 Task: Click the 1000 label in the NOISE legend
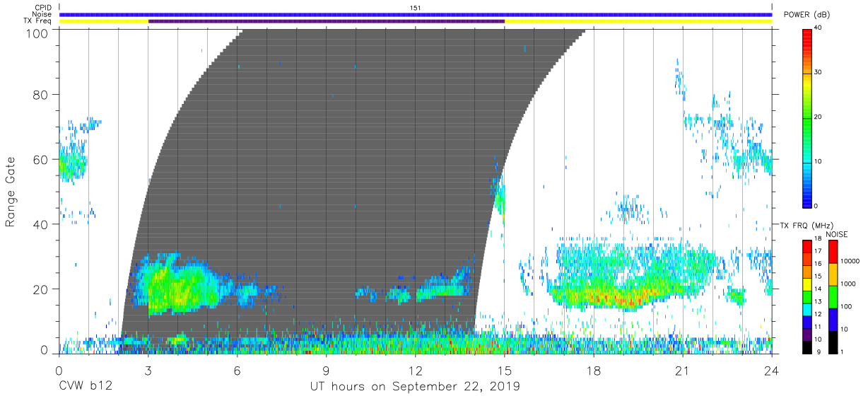tap(848, 284)
